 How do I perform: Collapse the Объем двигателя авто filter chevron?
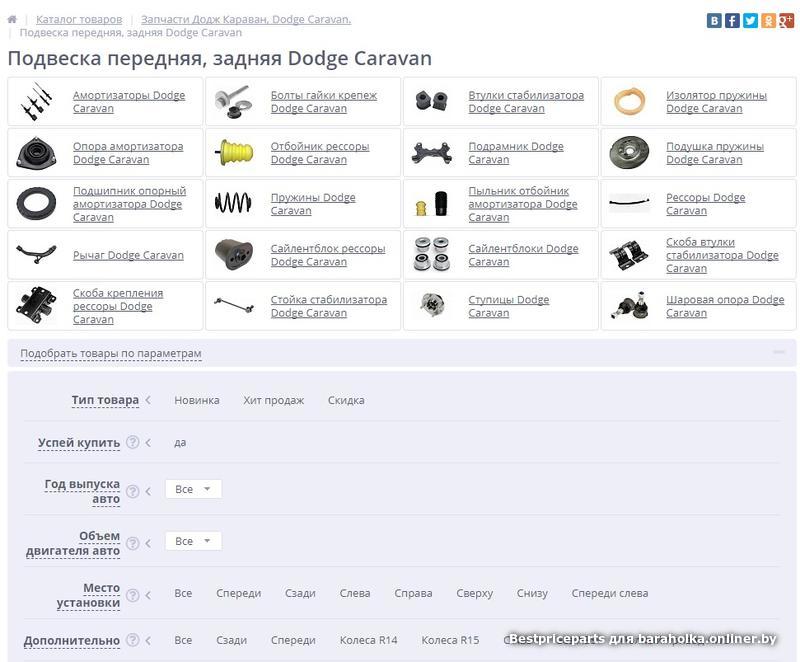pyautogui.click(x=148, y=543)
